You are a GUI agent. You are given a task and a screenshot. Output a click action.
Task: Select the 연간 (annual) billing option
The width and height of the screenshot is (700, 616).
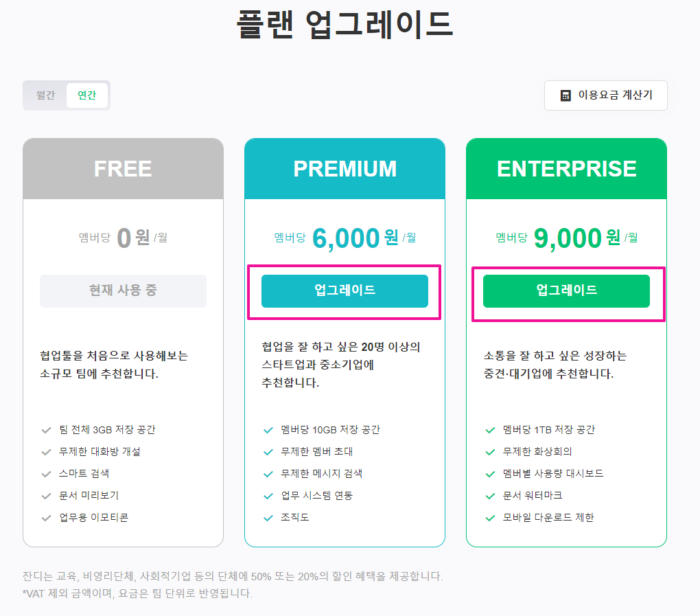(86, 95)
